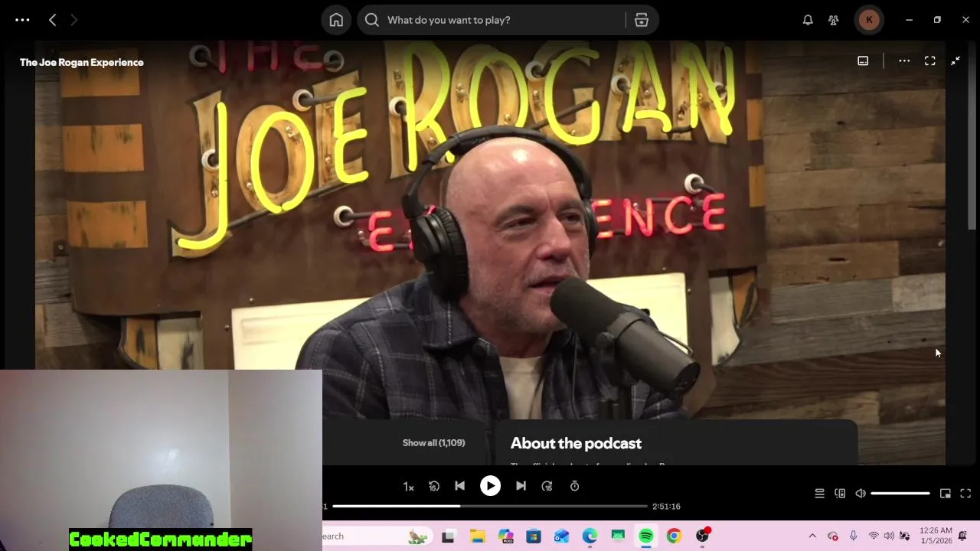
Task: Open the green Android app on taskbar
Action: tap(618, 536)
